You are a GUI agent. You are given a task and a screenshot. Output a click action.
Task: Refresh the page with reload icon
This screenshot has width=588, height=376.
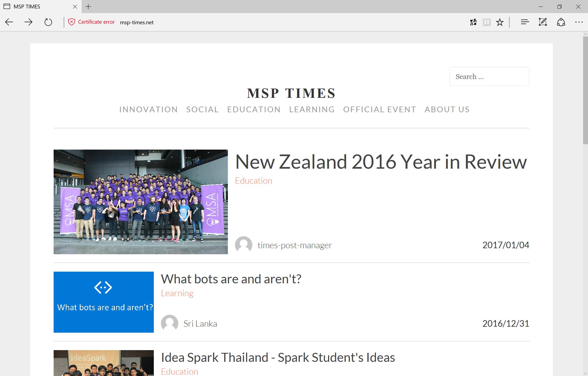coord(48,22)
